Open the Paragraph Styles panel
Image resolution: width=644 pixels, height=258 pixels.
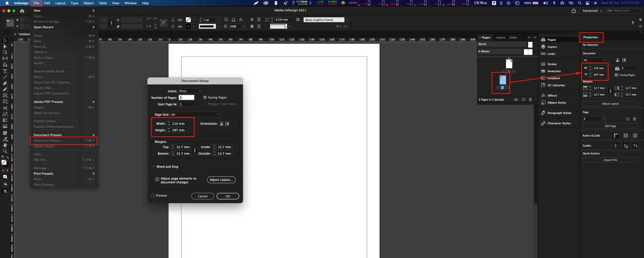pyautogui.click(x=559, y=113)
